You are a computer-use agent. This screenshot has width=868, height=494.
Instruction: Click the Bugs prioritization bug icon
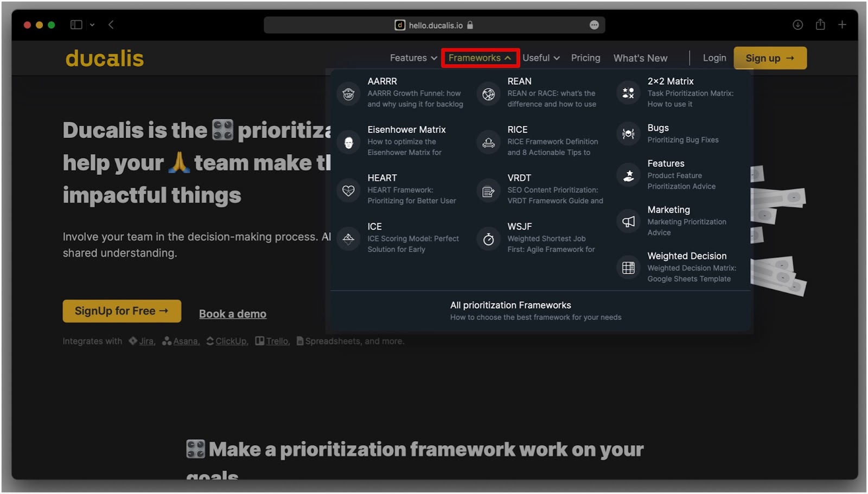click(628, 134)
